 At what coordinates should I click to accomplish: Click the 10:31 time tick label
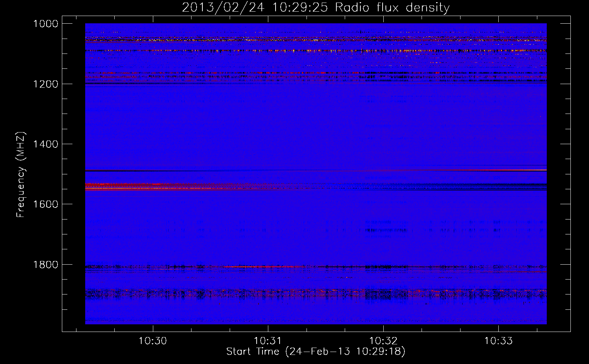268,341
